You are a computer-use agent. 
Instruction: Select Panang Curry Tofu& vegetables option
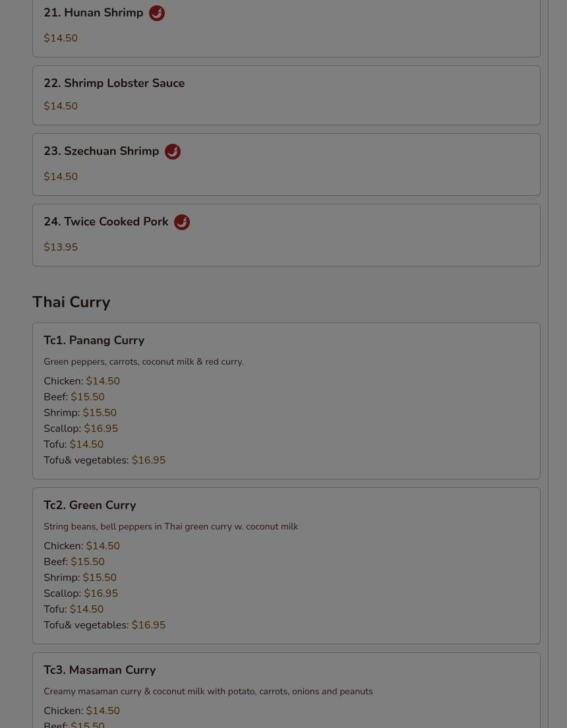click(x=104, y=460)
